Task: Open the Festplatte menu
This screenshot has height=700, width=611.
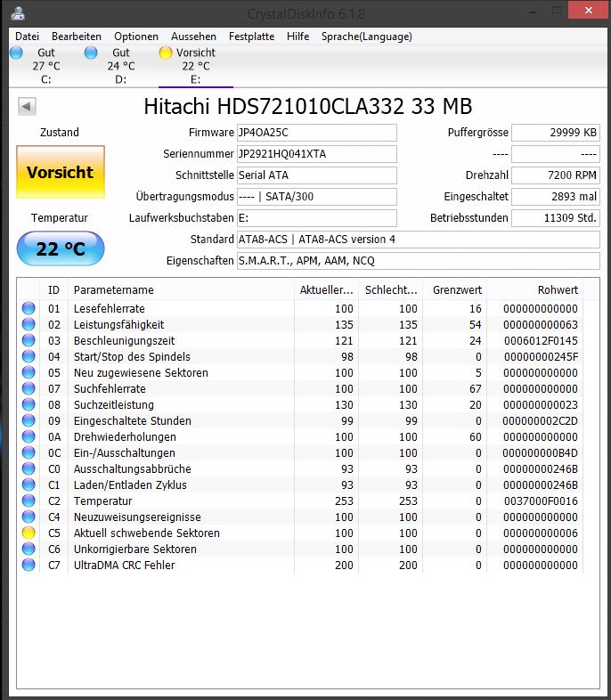Action: [251, 37]
